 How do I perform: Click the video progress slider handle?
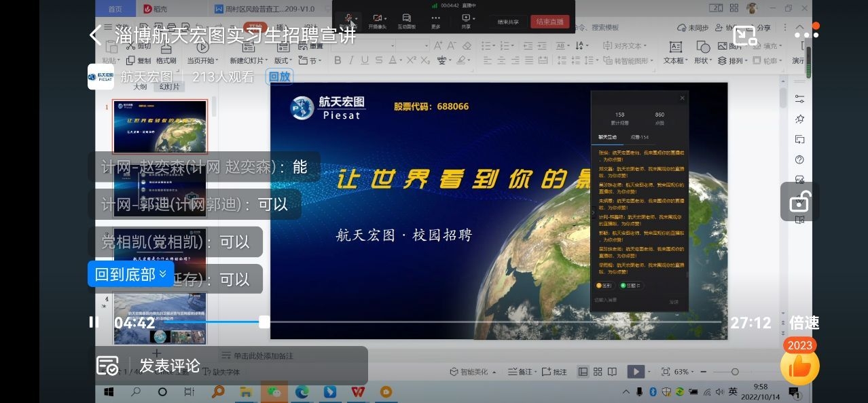click(x=264, y=322)
